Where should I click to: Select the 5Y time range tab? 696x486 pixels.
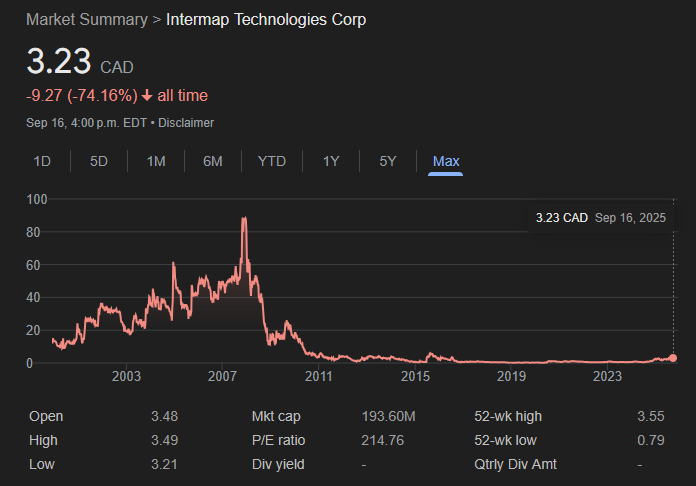pyautogui.click(x=388, y=161)
